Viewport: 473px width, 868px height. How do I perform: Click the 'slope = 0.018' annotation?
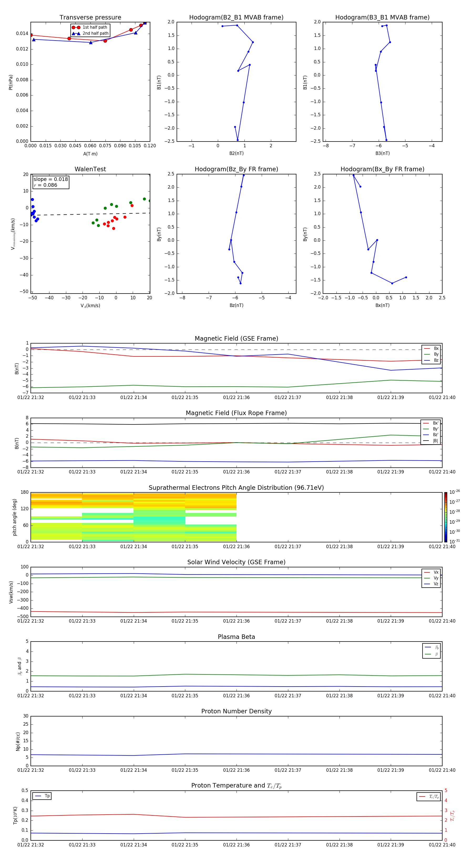coord(50,179)
